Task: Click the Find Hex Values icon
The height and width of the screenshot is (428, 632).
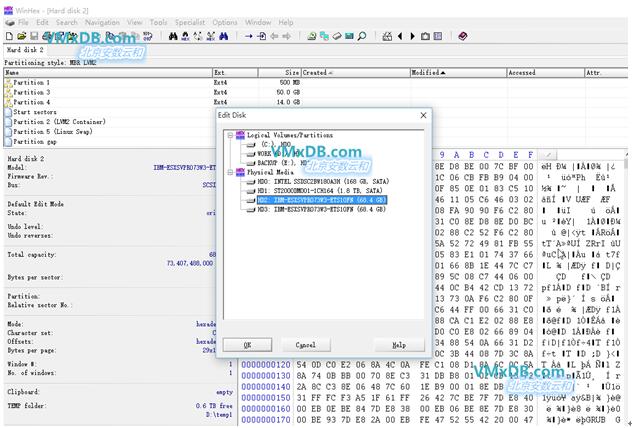Action: (x=185, y=36)
